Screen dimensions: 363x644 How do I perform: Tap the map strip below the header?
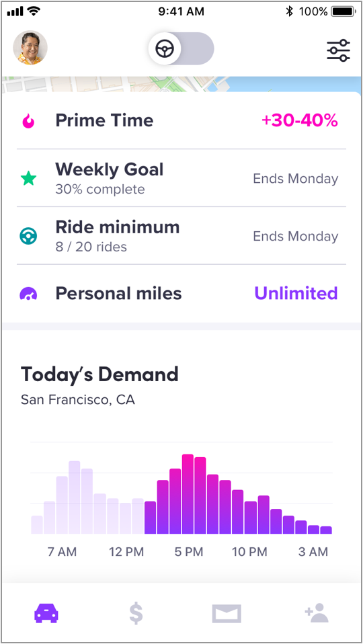182,84
